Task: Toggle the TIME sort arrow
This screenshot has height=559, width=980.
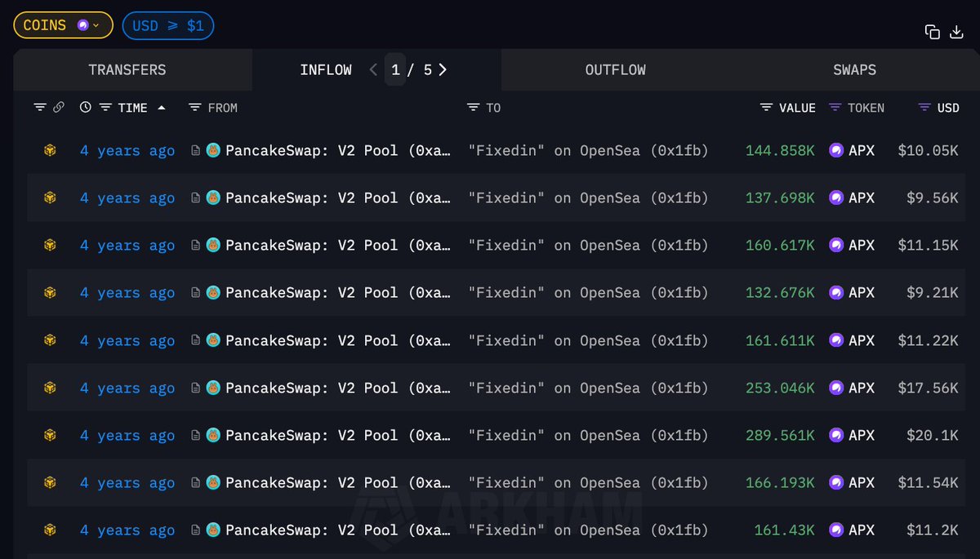Action: point(162,108)
